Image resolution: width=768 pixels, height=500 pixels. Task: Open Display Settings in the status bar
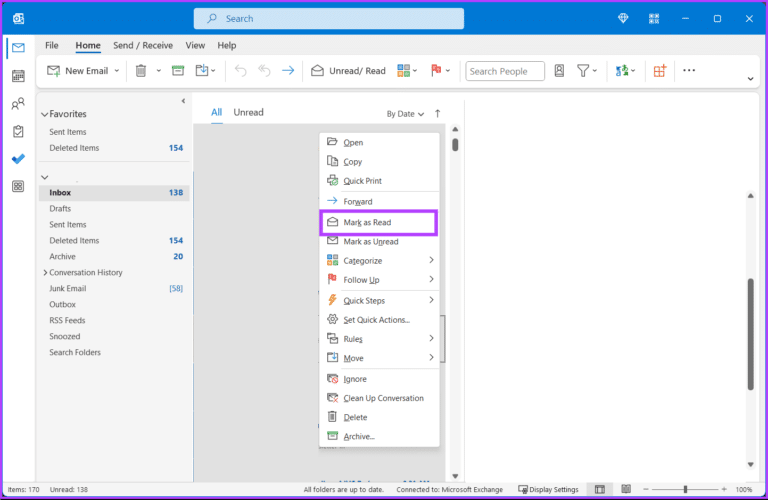point(548,489)
